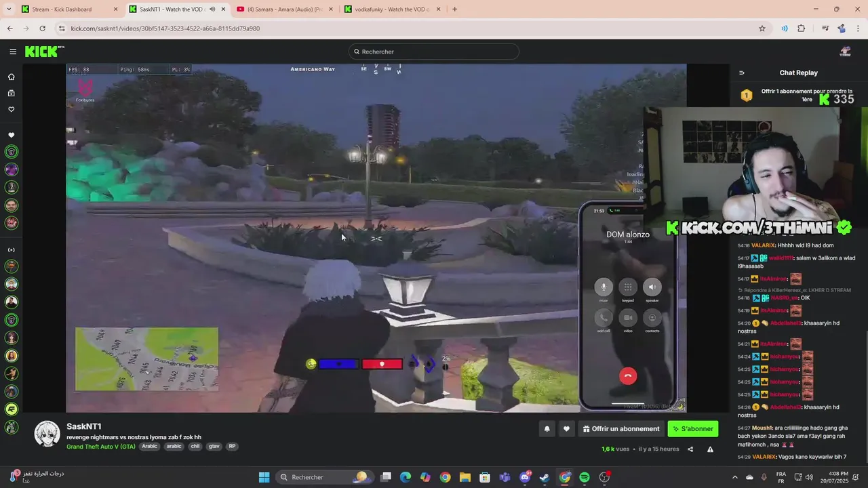
Task: Close the SaskNT1 VOD tab
Action: tap(223, 9)
